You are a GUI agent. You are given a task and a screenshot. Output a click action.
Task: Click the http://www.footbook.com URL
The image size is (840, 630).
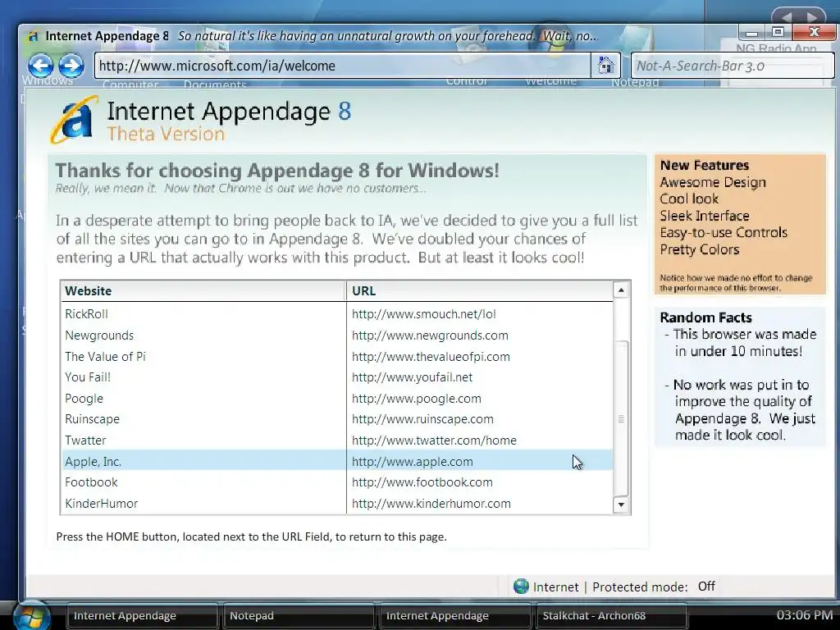tap(422, 482)
